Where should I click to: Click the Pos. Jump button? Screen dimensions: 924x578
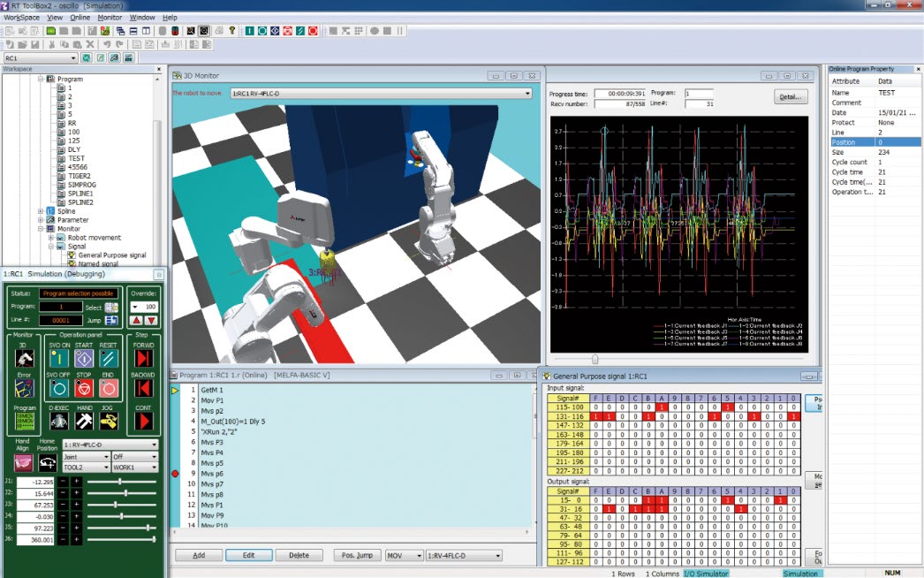pos(357,556)
